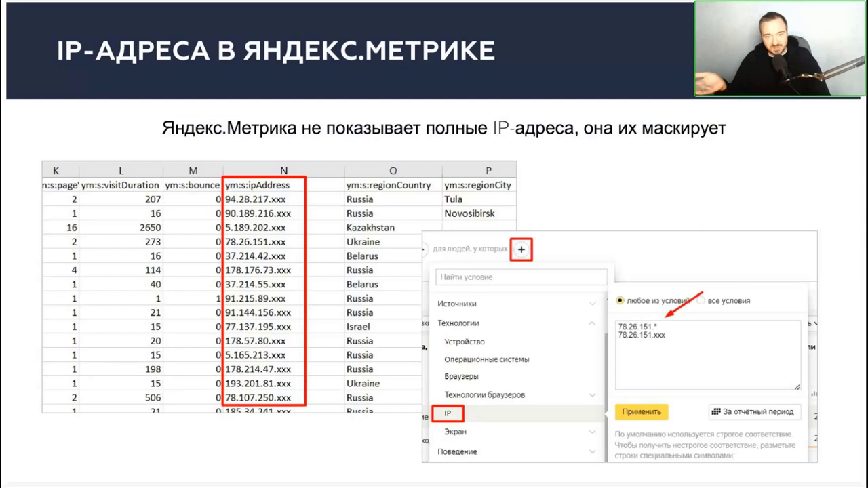Click Ukraine in the 193.201.81.xxx row
Image resolution: width=868 pixels, height=488 pixels.
tap(383, 384)
